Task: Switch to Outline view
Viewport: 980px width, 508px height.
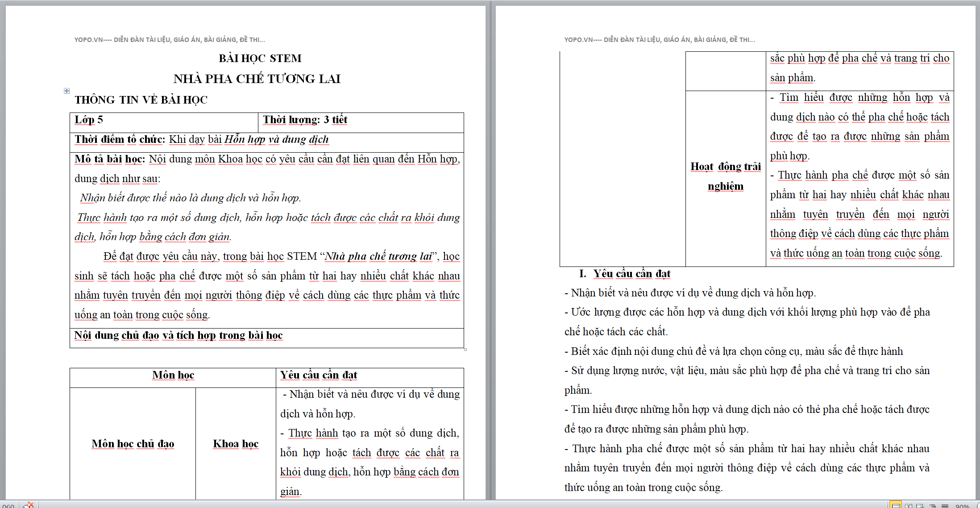Action: pos(932,506)
